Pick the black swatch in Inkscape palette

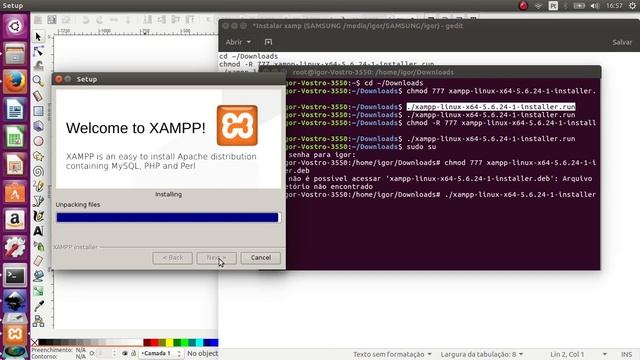(42, 342)
